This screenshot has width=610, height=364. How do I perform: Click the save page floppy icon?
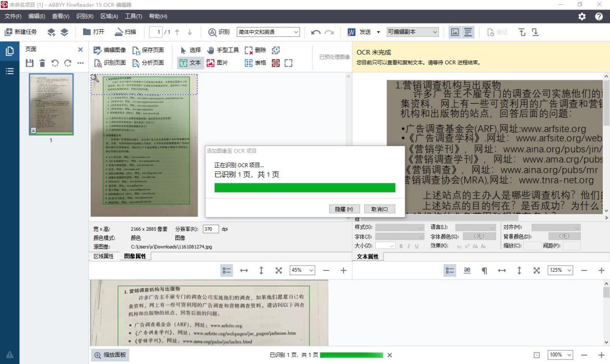coord(30,63)
